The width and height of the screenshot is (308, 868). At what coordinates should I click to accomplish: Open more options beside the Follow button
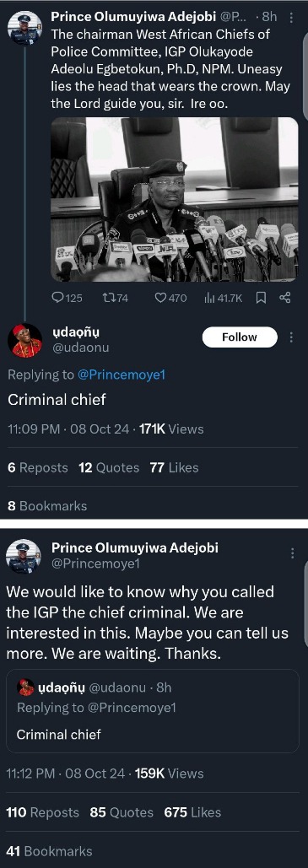pyautogui.click(x=292, y=337)
